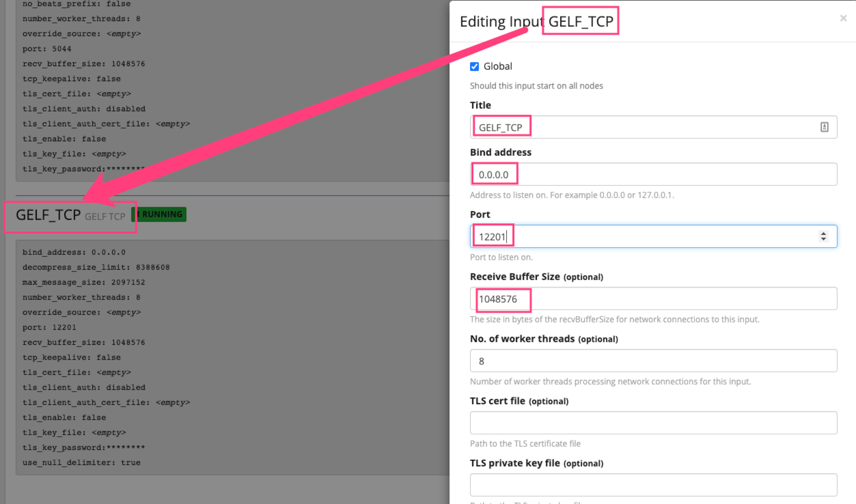Viewport: 856px width, 504px height.
Task: Click 'use_null_delimiter: true' line
Action: click(81, 462)
